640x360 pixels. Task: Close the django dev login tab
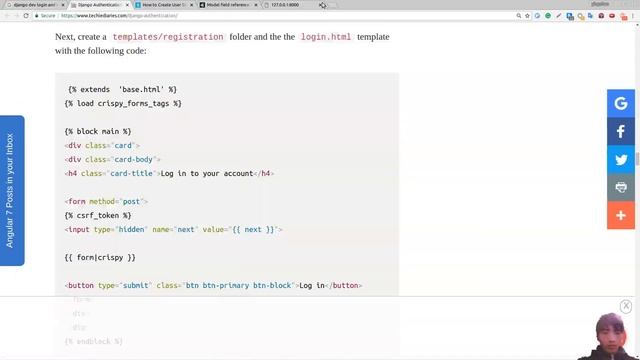point(63,5)
